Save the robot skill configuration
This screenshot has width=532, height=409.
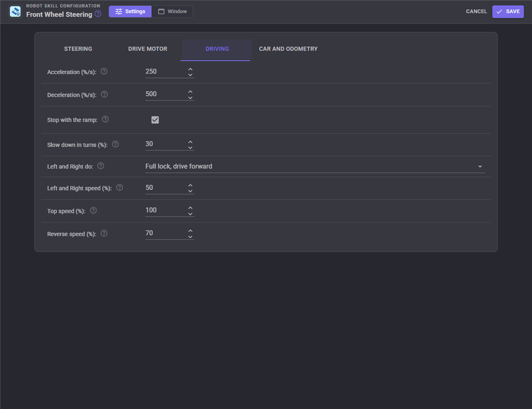508,11
